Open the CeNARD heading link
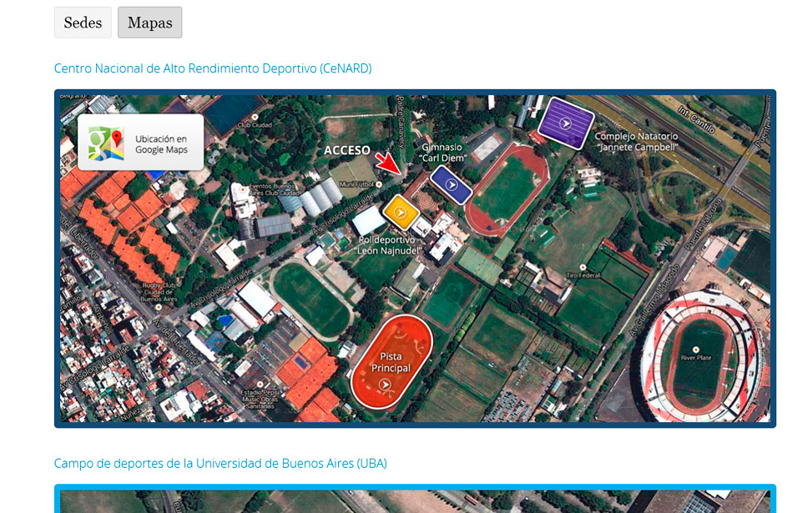This screenshot has height=513, width=812. tap(213, 68)
